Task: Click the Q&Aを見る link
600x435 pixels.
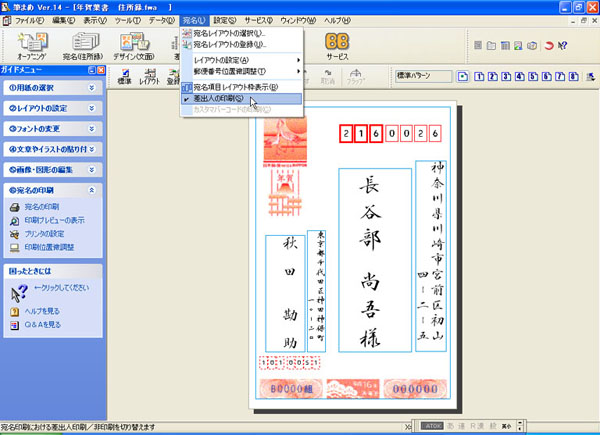Action: click(47, 325)
